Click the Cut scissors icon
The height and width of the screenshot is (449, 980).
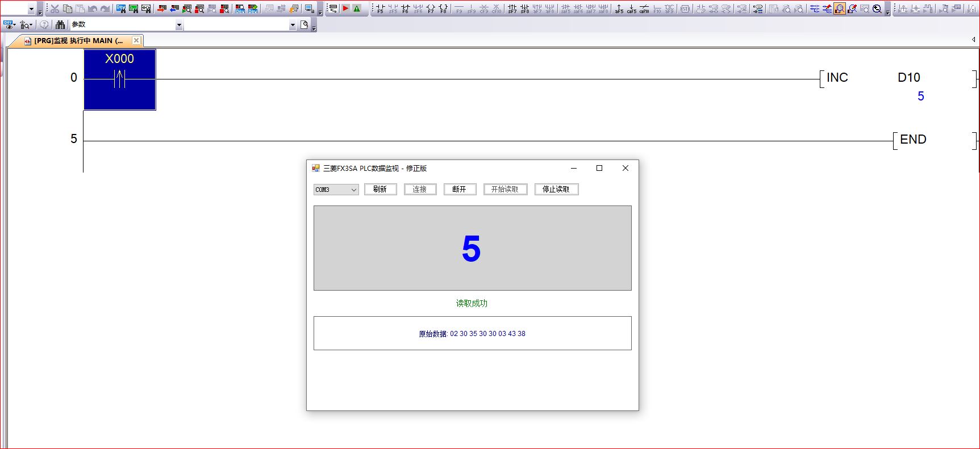pos(55,9)
